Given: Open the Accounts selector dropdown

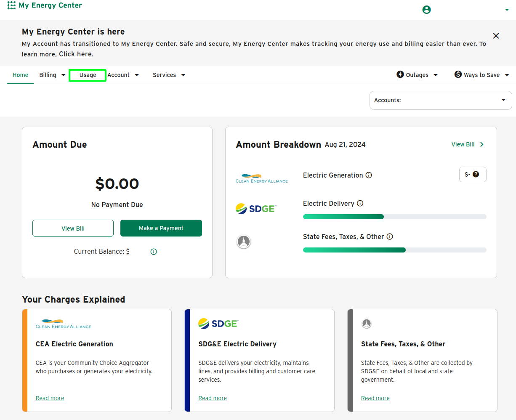Looking at the screenshot, I should [x=441, y=100].
